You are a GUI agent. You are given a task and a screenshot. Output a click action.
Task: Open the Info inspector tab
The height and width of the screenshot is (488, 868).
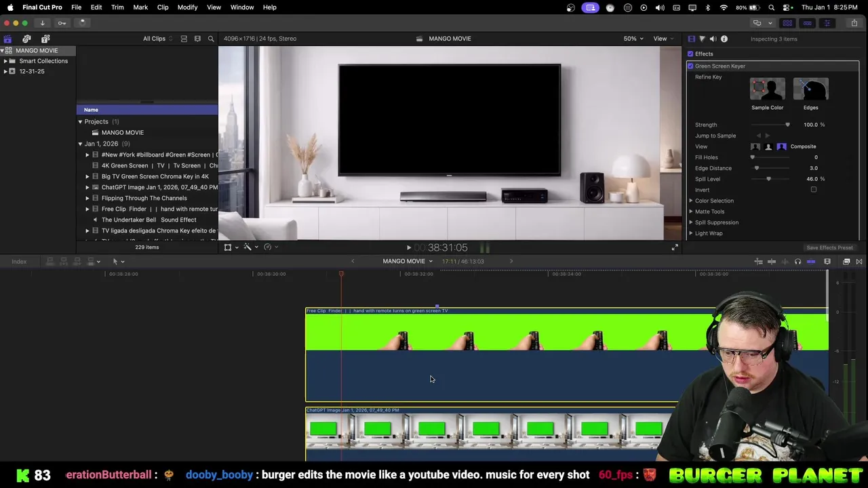724,39
